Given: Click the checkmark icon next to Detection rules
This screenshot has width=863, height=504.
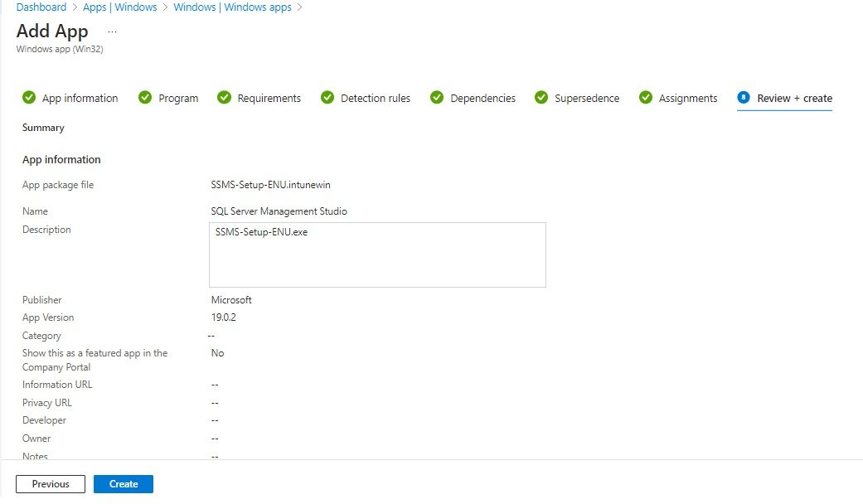Looking at the screenshot, I should pyautogui.click(x=327, y=98).
